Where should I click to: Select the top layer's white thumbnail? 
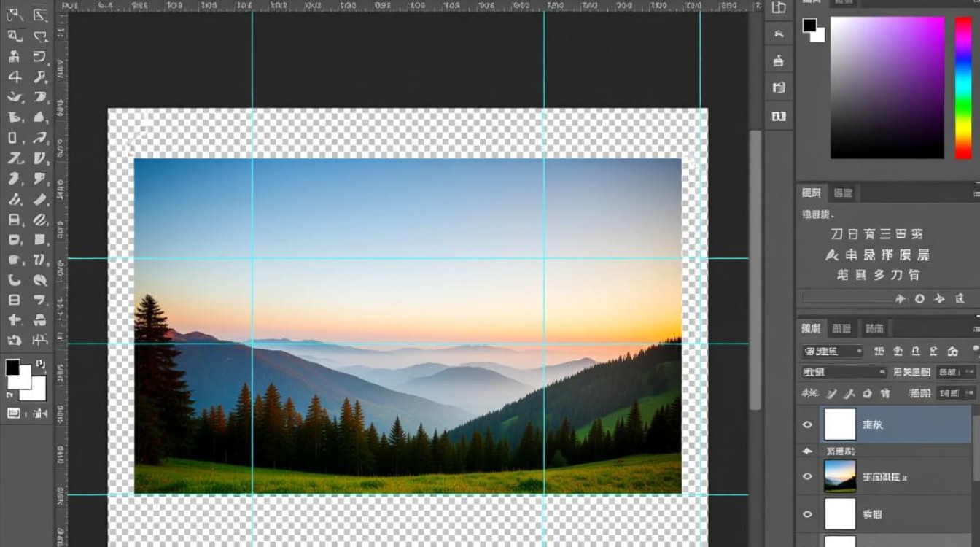(x=839, y=424)
